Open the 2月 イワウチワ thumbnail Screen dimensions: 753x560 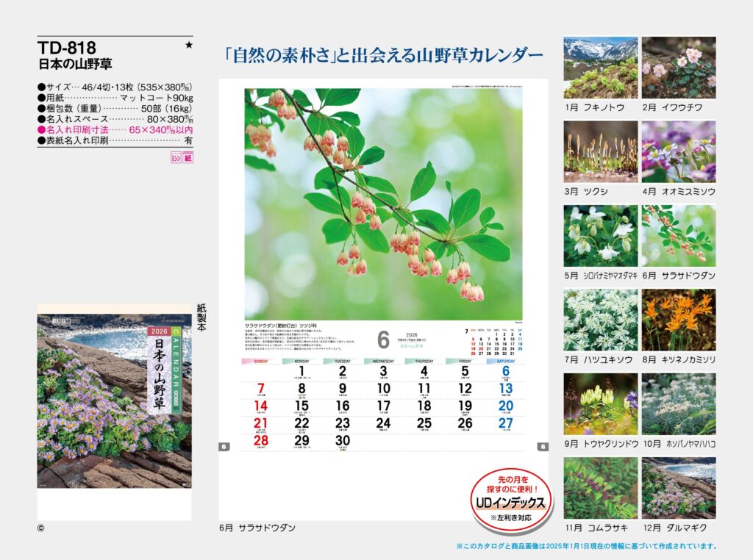click(678, 68)
